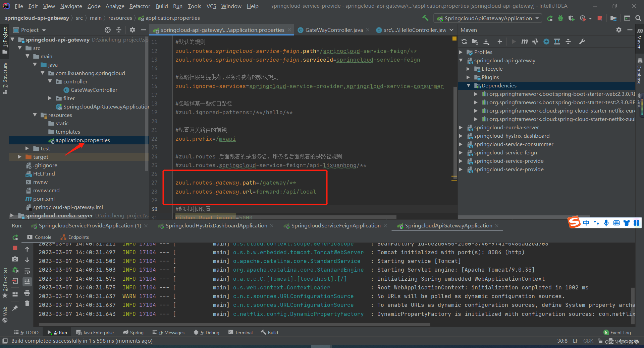
Task: Show Maven dependencies diagram icon
Action: 557,42
